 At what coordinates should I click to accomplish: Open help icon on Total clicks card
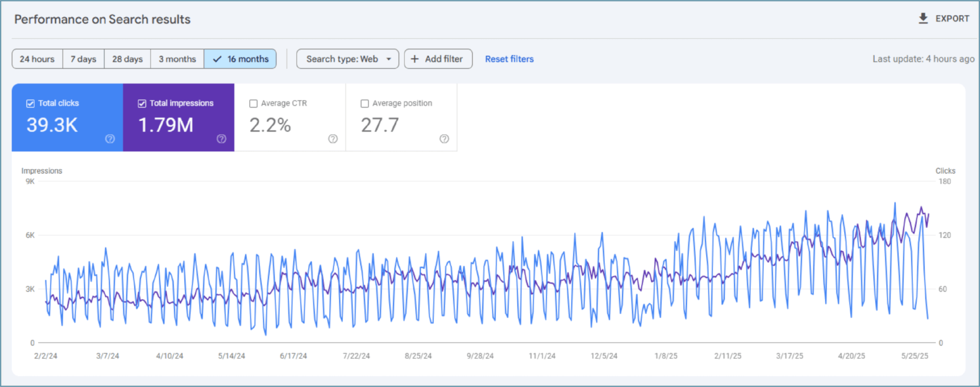(110, 139)
